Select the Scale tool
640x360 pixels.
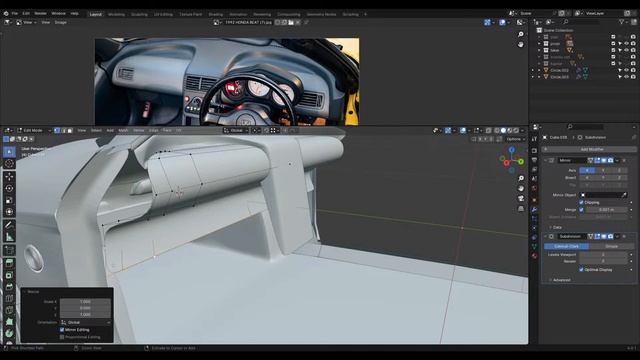(9, 200)
